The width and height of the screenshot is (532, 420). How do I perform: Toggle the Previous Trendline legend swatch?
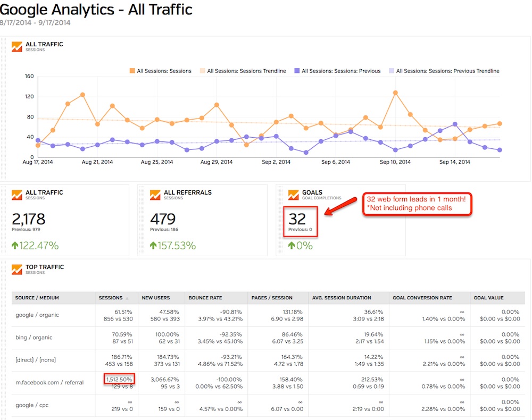pyautogui.click(x=392, y=71)
